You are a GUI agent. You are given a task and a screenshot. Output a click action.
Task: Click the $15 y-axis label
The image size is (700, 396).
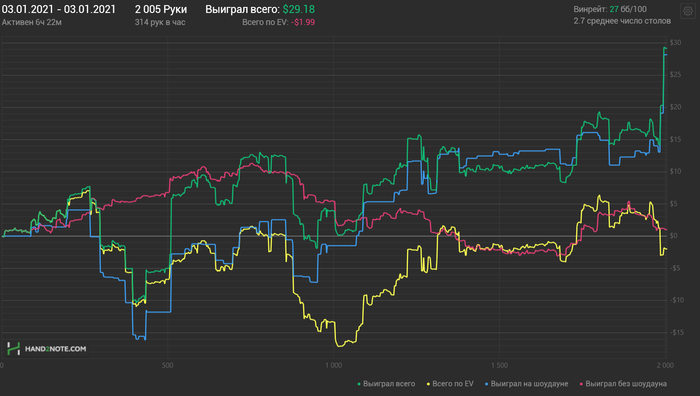click(x=675, y=139)
